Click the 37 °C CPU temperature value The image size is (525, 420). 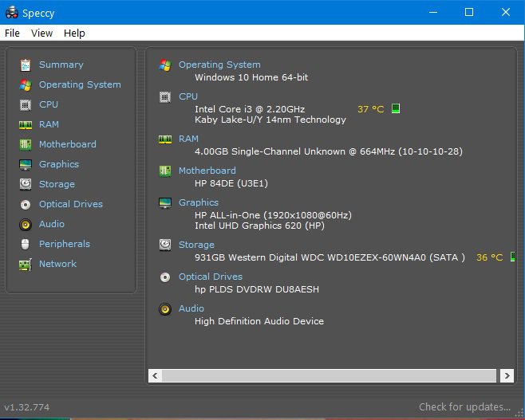tap(371, 109)
